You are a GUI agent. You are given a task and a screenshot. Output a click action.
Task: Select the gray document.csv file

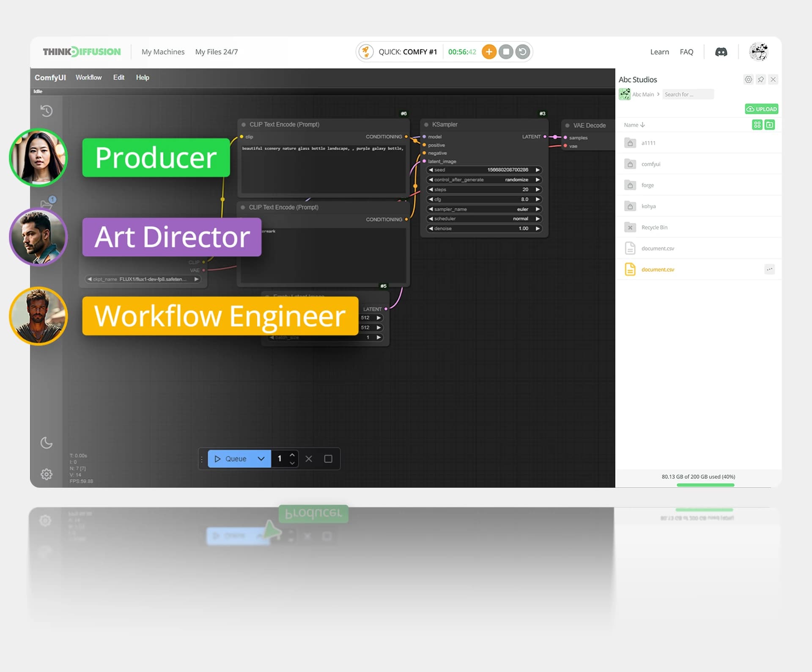tap(698, 249)
